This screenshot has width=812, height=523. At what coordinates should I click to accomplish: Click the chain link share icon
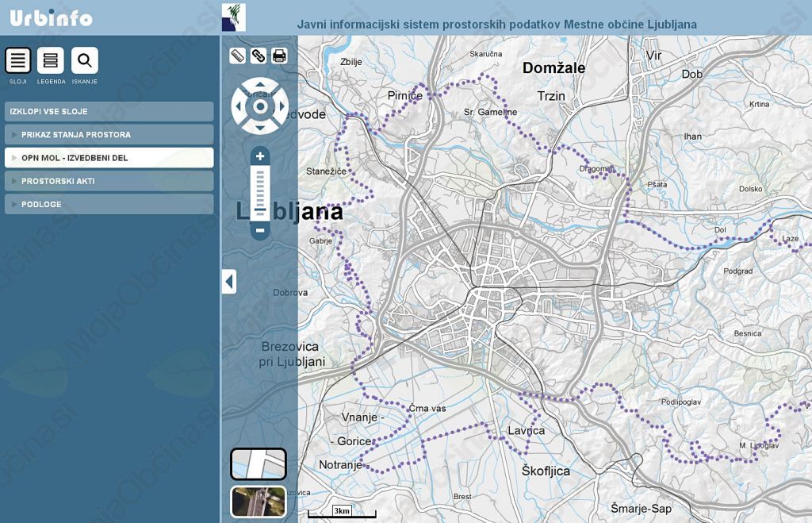pyautogui.click(x=258, y=56)
